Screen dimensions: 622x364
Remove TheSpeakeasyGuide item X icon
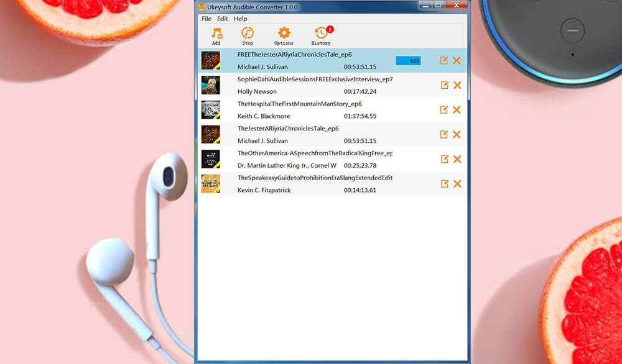click(457, 184)
